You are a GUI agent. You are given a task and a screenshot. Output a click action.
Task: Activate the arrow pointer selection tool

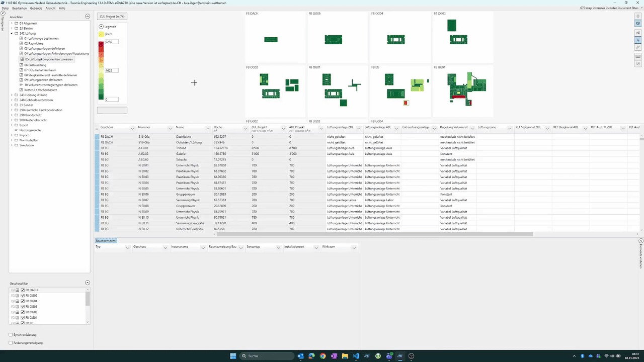click(638, 40)
